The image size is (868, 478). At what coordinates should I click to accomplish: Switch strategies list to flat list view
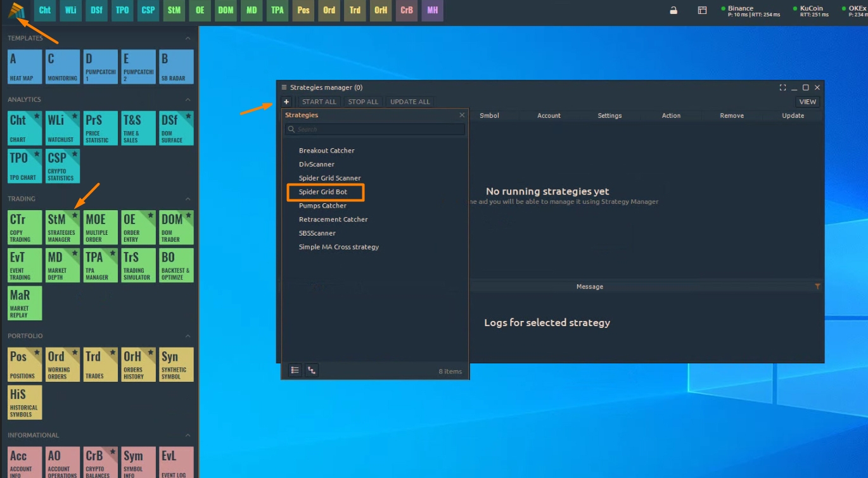295,371
